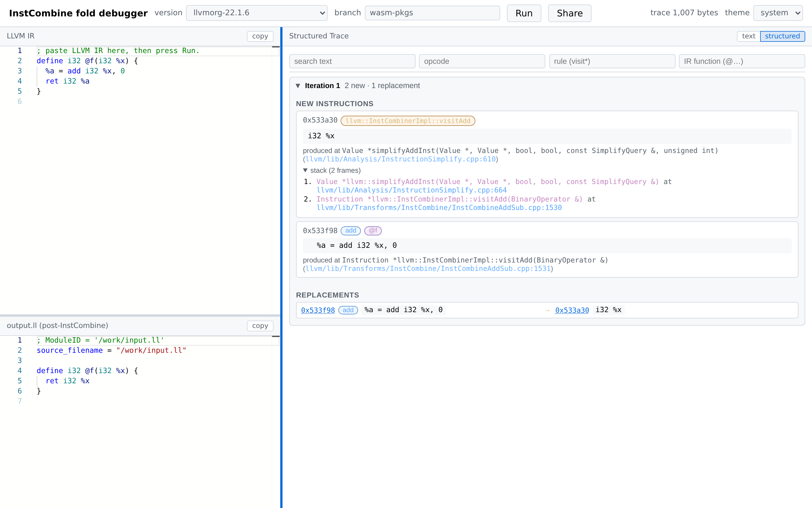Collapse the Iteration 1 section

point(298,86)
